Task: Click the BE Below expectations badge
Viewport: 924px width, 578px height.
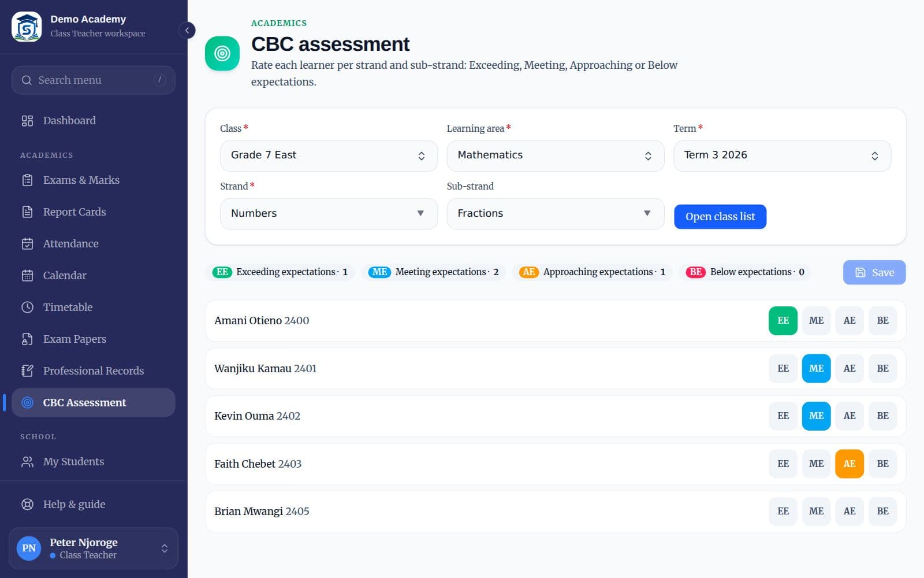Action: tap(696, 272)
